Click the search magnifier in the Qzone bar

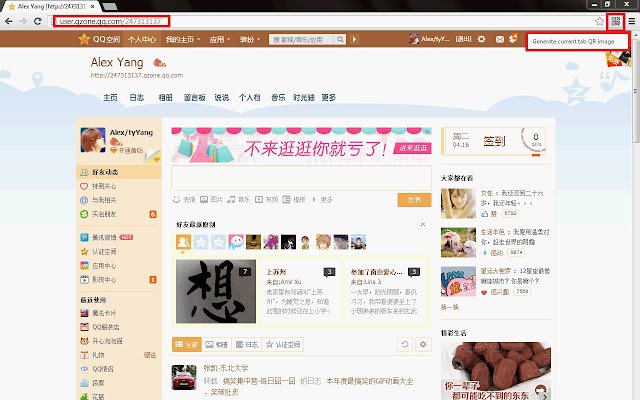pos(340,39)
